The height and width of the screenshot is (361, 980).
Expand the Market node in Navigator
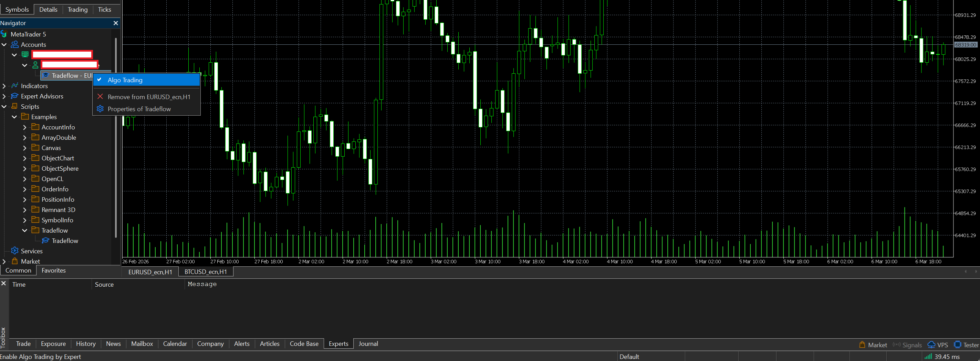(4, 261)
